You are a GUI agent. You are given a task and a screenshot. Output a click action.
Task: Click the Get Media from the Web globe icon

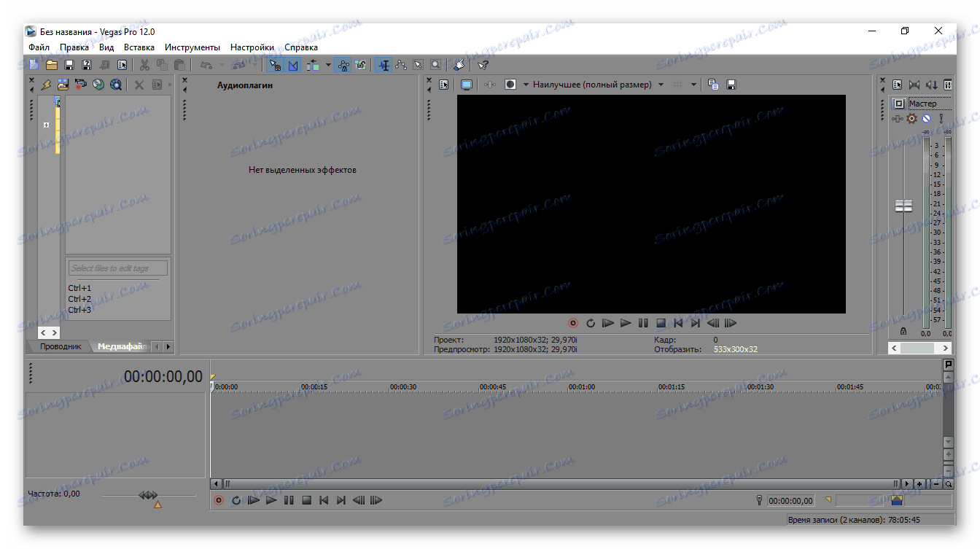tap(115, 84)
